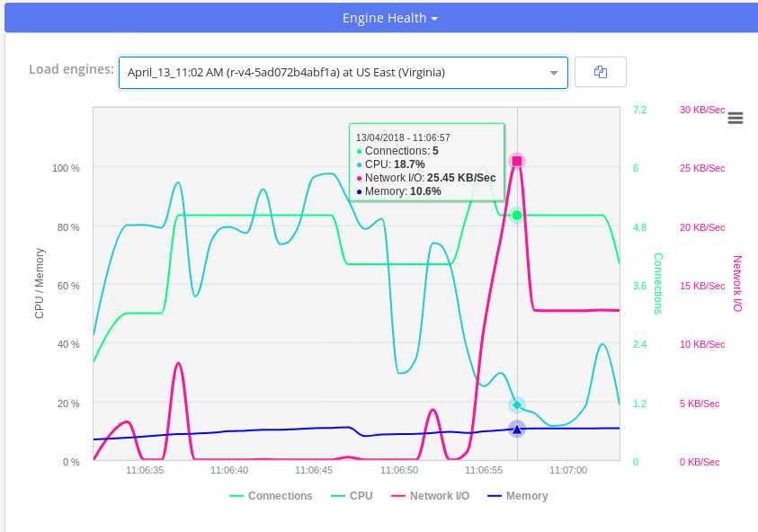Click the 11:07:00 time axis label
Viewport: 758px width, 532px height.
[x=568, y=470]
